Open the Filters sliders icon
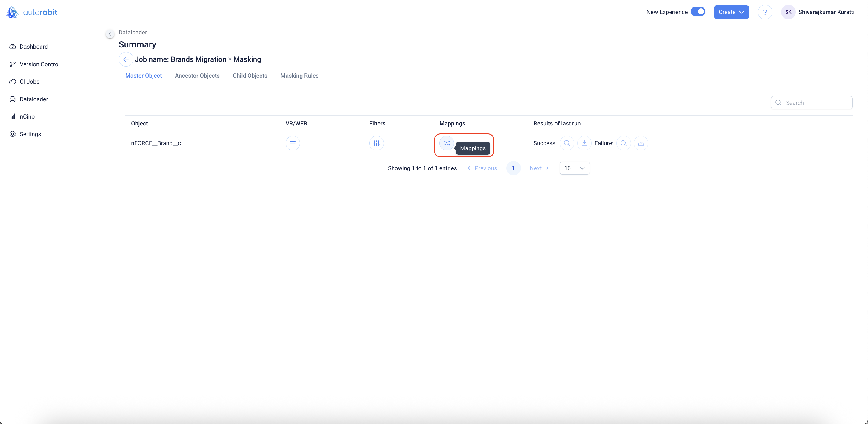The image size is (868, 424). [376, 143]
